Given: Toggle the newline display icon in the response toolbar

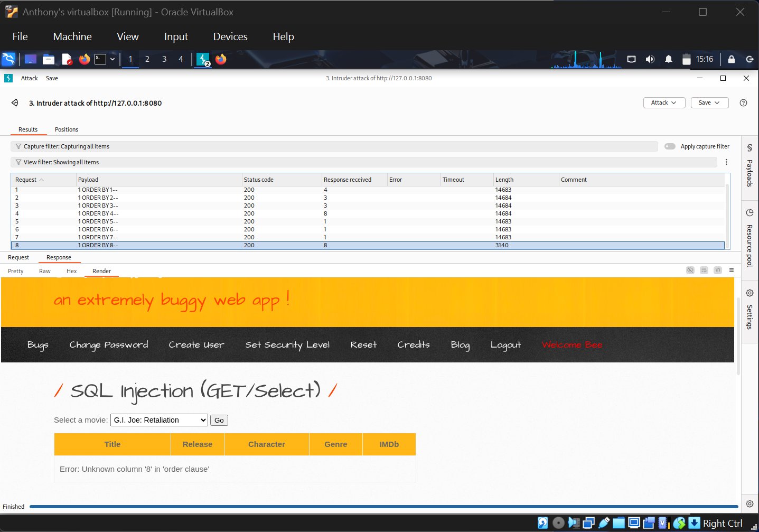Looking at the screenshot, I should point(717,270).
